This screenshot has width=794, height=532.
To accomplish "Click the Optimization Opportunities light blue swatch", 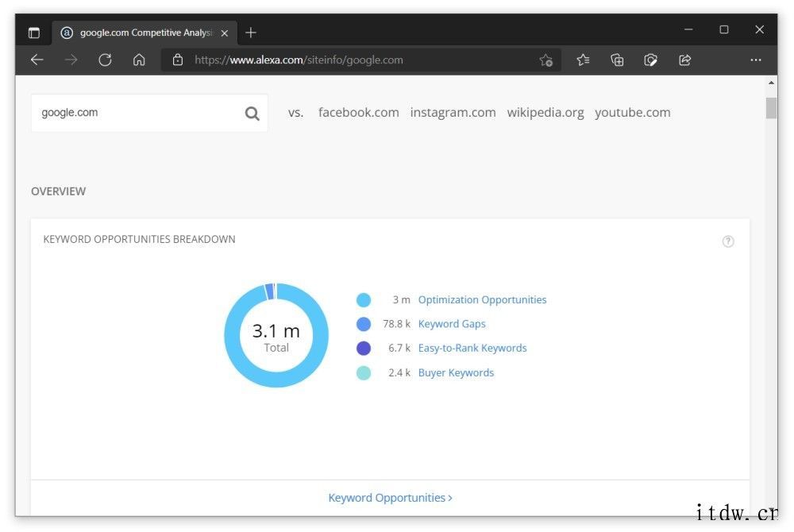I will [364, 300].
